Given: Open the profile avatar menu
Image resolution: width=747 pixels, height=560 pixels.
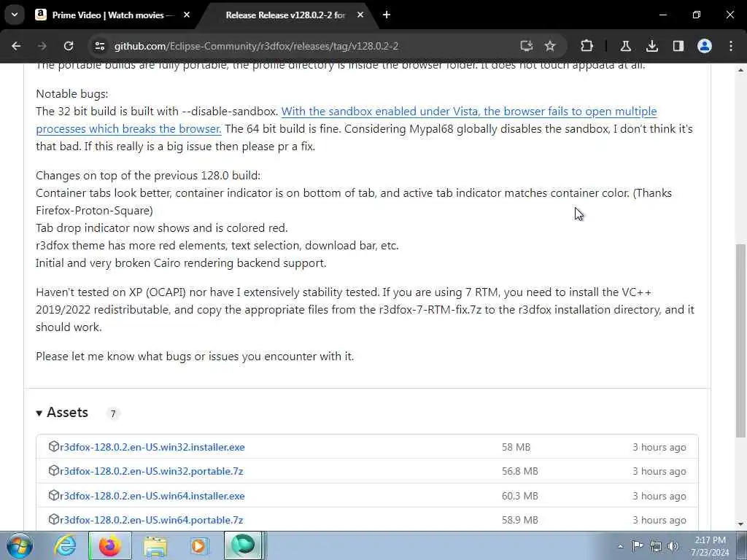Looking at the screenshot, I should point(705,46).
